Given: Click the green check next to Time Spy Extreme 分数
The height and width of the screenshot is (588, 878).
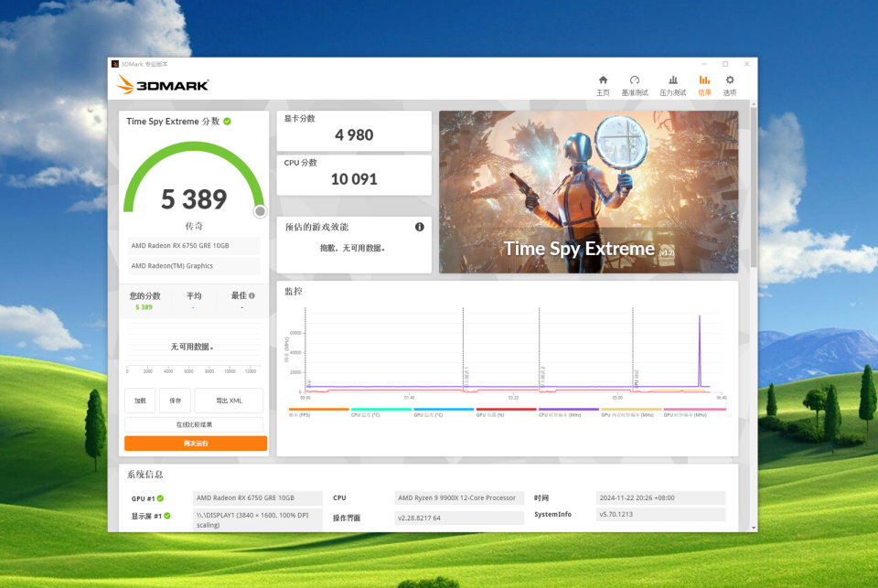Looking at the screenshot, I should click(x=228, y=121).
